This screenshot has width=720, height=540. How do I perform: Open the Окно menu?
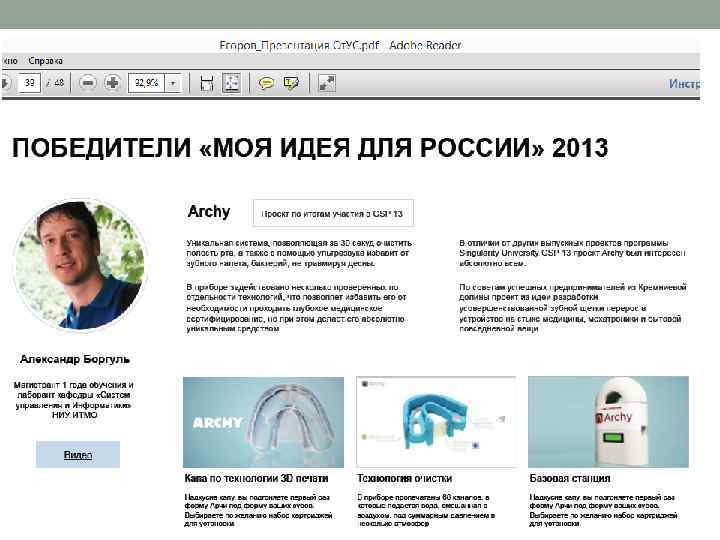[9, 61]
